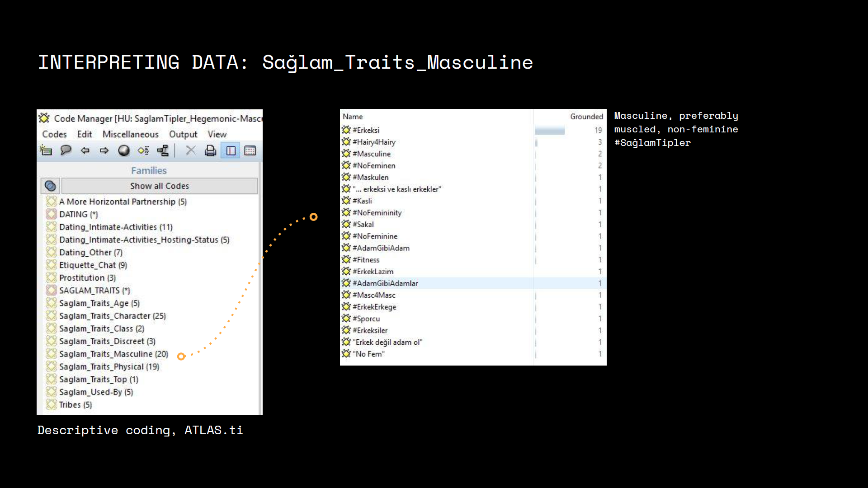Open the network view hierarchy icon
868x488 pixels.
pyautogui.click(x=163, y=150)
